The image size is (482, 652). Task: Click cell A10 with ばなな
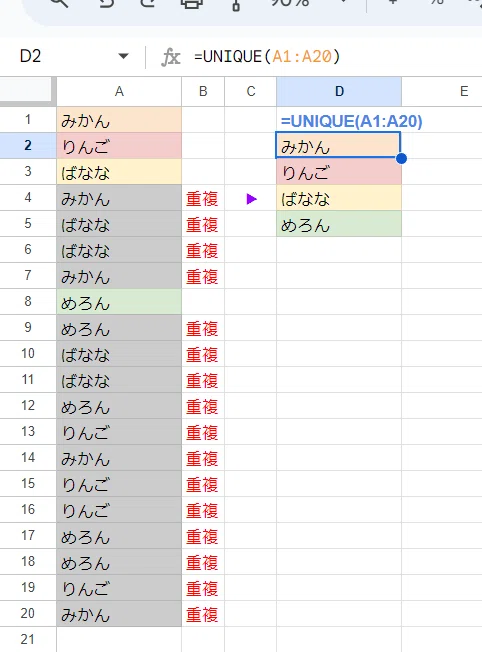119,353
